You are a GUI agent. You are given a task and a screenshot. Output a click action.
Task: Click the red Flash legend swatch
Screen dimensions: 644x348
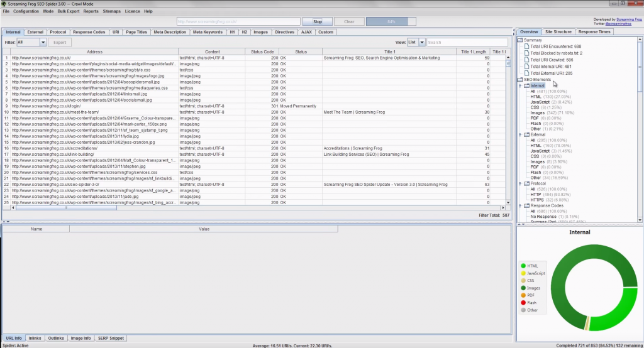click(523, 303)
